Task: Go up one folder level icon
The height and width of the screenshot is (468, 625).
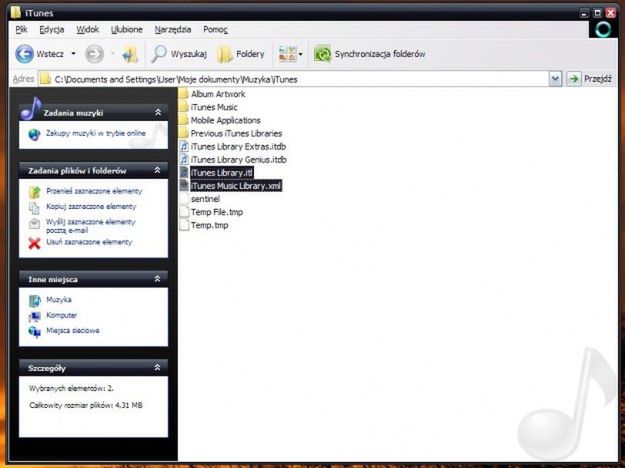Action: point(130,54)
